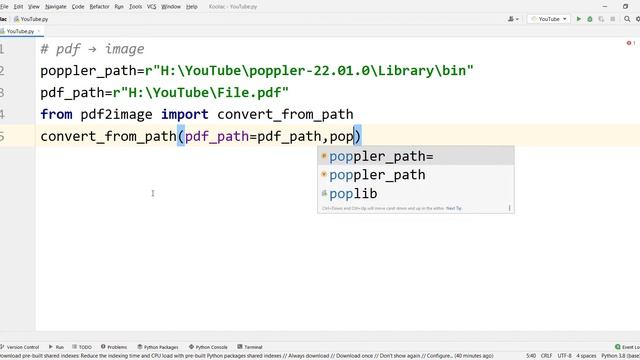
Task: Click 'pdf2image' in the import line
Action: tap(116, 115)
